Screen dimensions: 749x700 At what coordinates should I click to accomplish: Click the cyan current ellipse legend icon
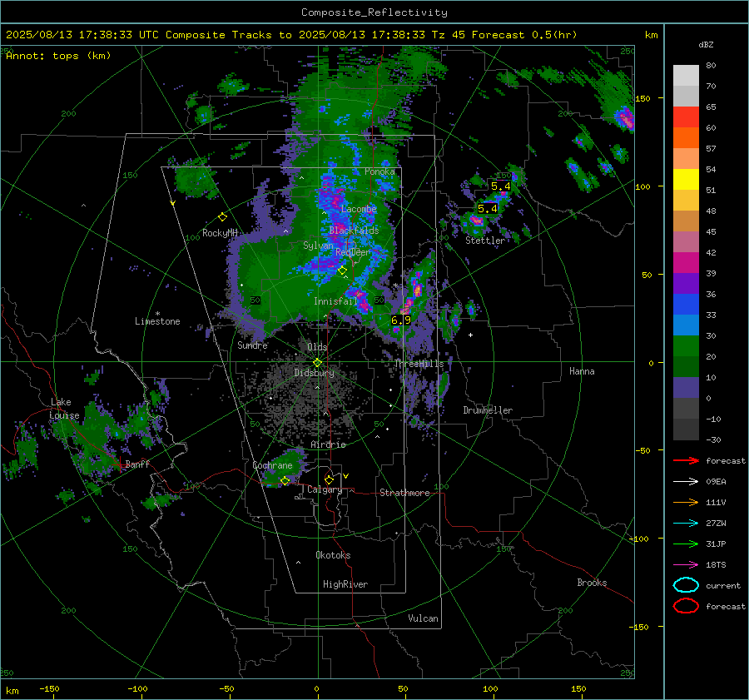[x=686, y=585]
